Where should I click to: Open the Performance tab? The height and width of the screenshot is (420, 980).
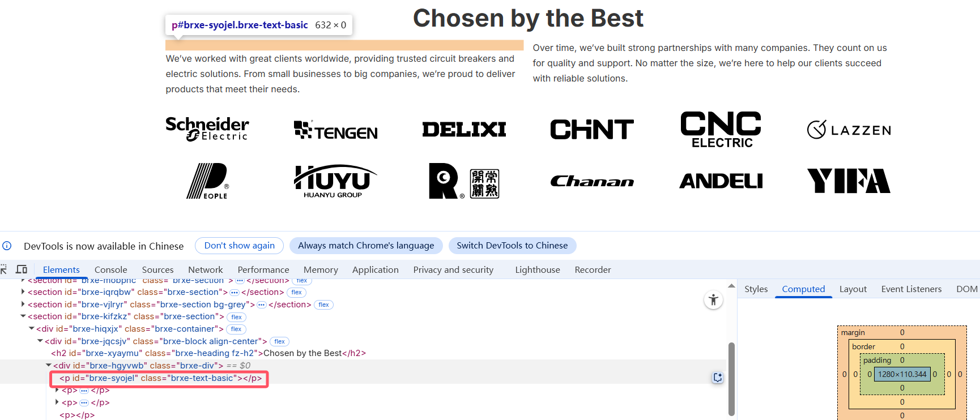pyautogui.click(x=263, y=270)
